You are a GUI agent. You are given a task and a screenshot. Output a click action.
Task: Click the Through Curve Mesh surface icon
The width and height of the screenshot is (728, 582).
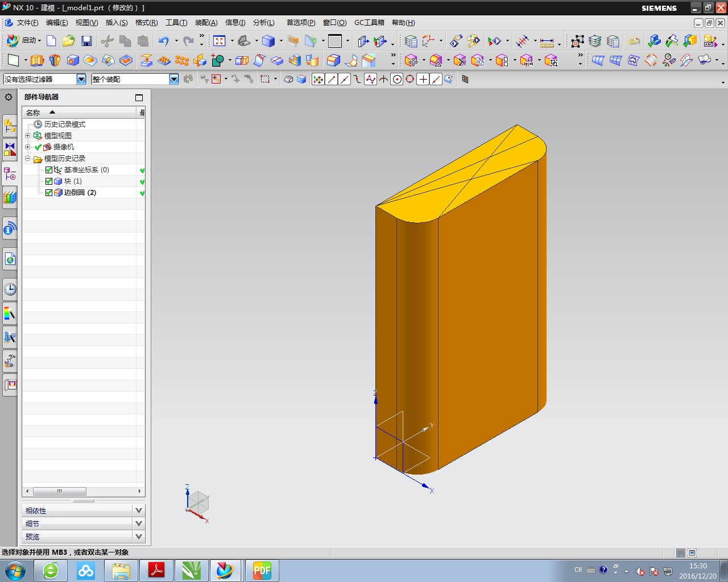tap(616, 60)
